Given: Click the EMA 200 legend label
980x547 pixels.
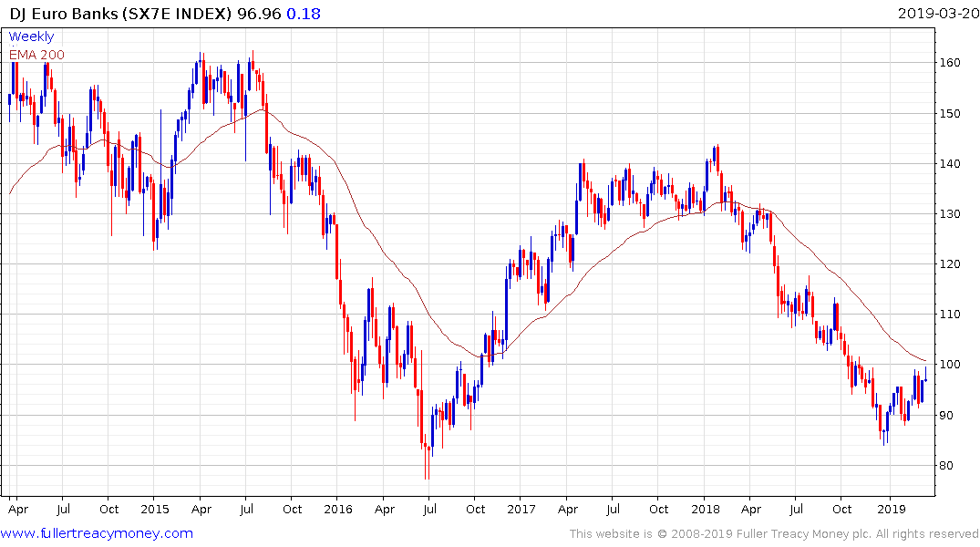Looking at the screenshot, I should (x=36, y=55).
